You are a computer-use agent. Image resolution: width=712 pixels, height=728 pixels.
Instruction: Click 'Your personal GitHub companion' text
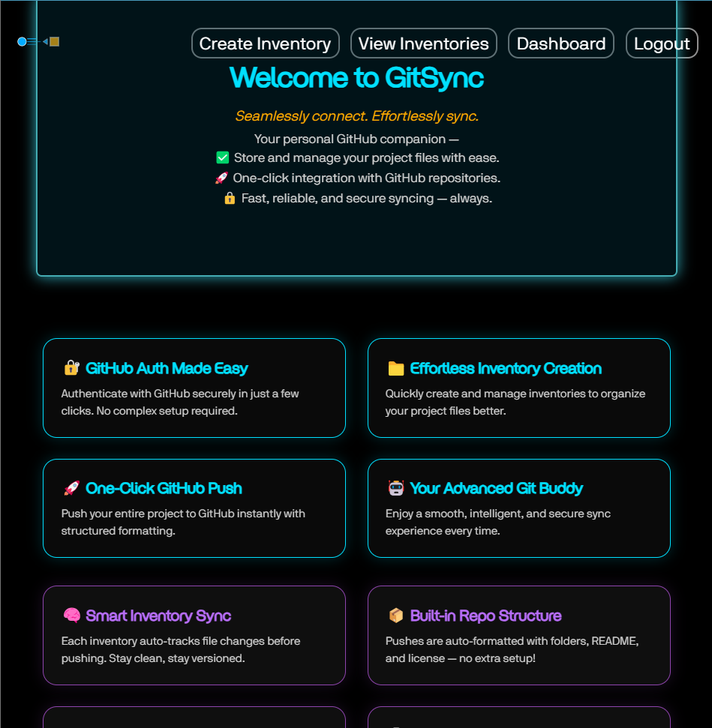pyautogui.click(x=356, y=139)
